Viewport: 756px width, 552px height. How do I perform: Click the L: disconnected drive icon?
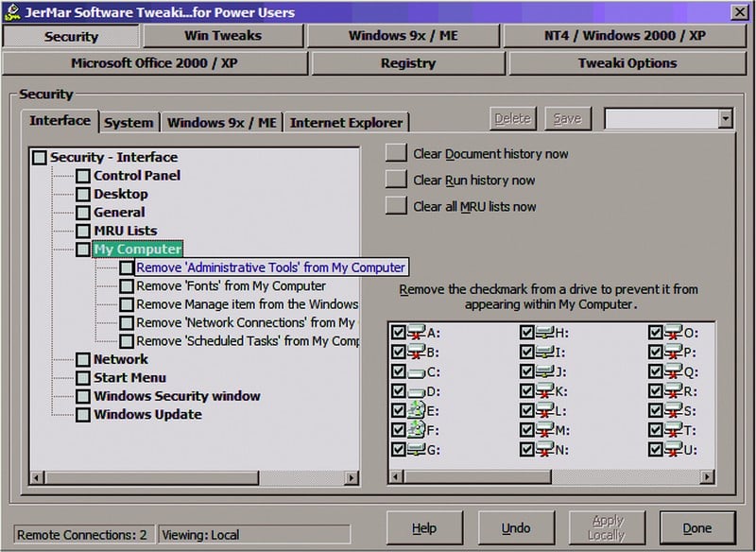click(x=545, y=411)
